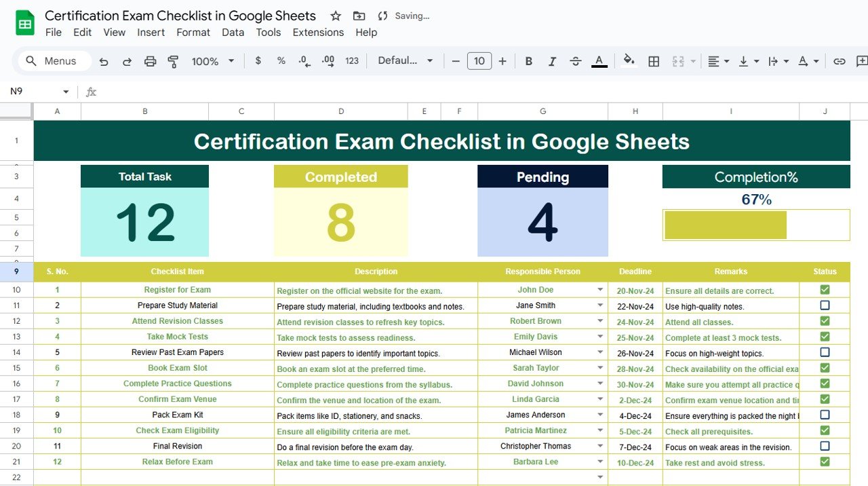Viewport: 868px width, 486px height.
Task: Uncheck status for Take Mock Tests
Action: (825, 337)
